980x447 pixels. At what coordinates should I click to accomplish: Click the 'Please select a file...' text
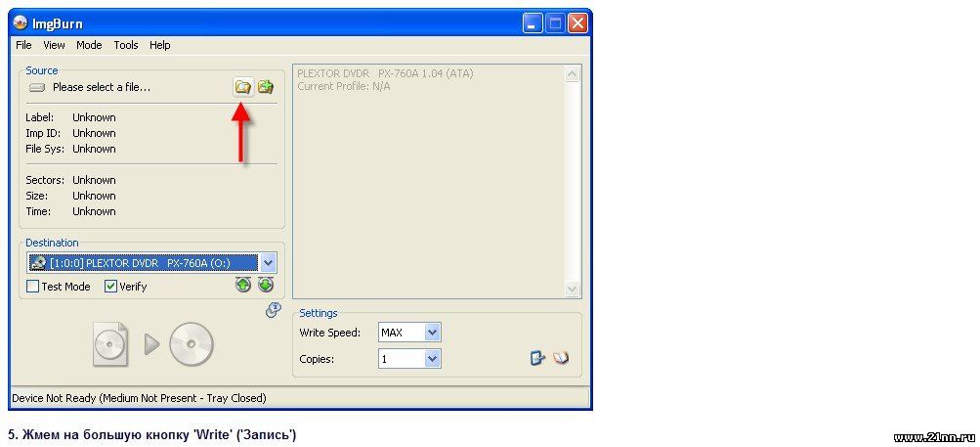(x=102, y=88)
